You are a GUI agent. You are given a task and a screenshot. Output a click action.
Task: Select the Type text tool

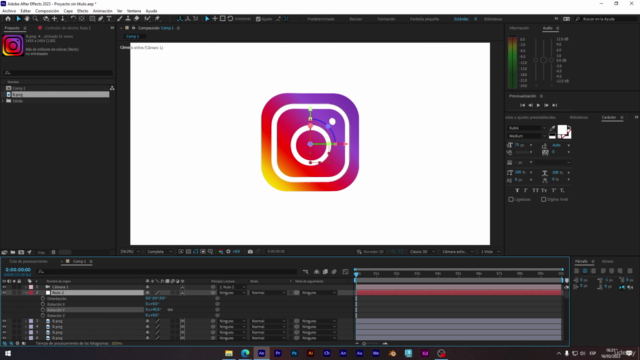coord(109,19)
